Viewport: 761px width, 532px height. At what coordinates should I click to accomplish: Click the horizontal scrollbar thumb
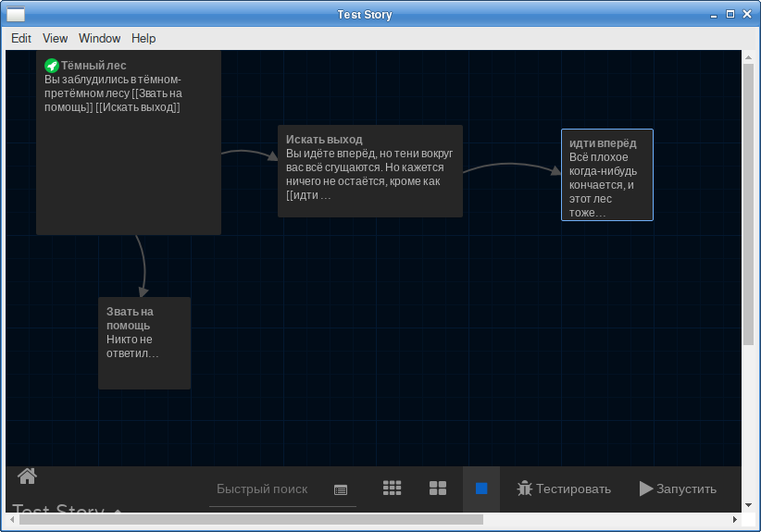(x=250, y=519)
